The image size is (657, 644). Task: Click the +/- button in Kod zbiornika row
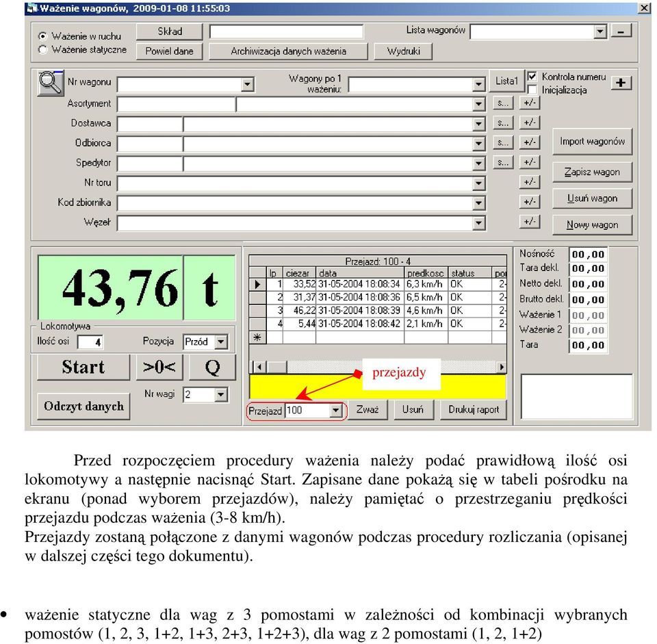[529, 201]
